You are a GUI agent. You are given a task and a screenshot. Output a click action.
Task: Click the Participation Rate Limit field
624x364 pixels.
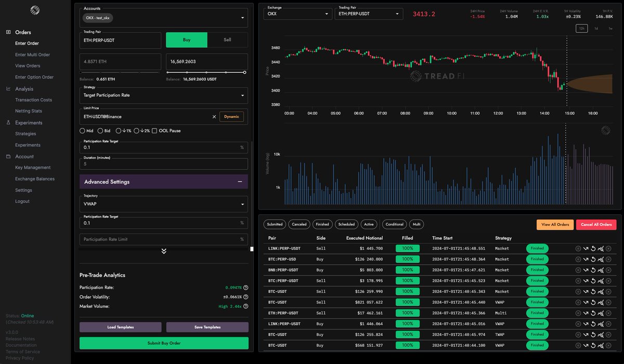164,239
